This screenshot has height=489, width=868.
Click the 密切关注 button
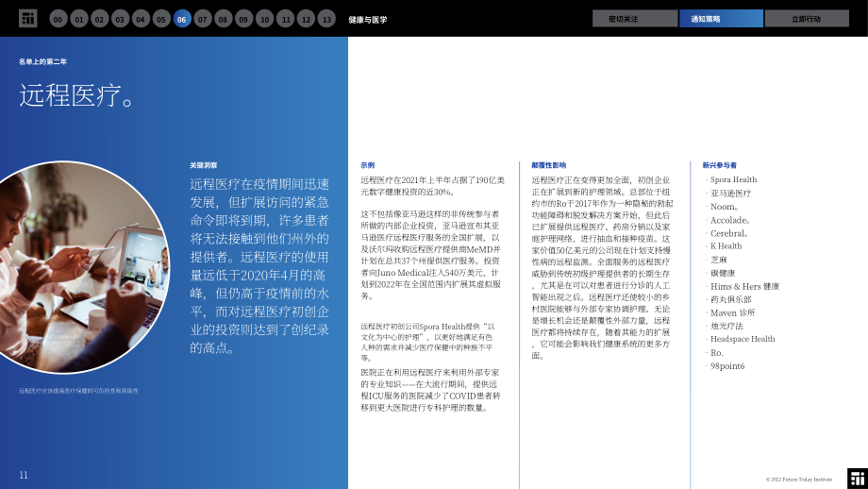click(635, 18)
